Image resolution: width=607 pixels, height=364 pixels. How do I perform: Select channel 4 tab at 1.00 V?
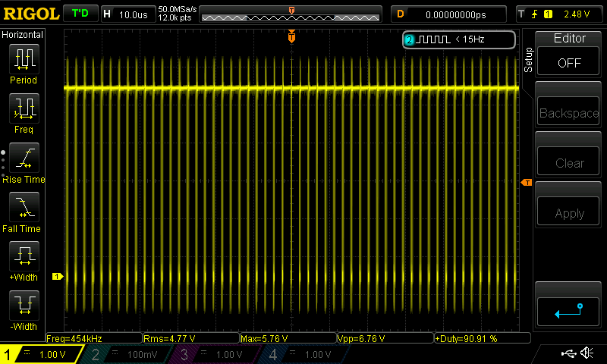[x=304, y=354]
